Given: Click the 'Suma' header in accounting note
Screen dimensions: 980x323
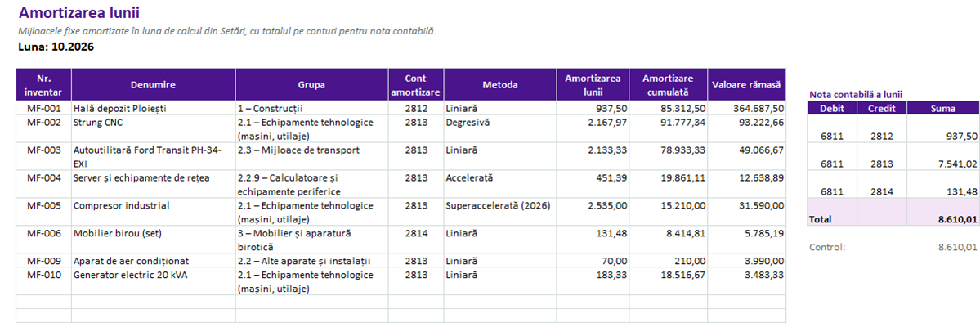Looking at the screenshot, I should click(942, 108).
